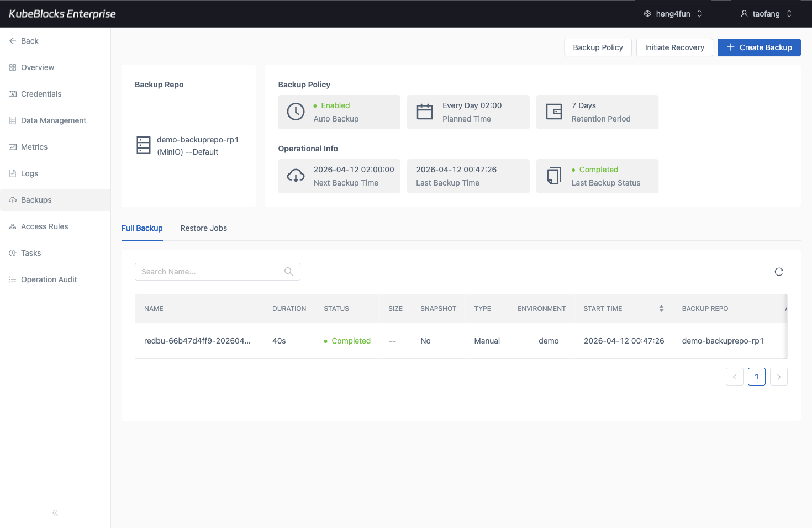Click the organization cube icon
Viewport: 812px width, 528px height.
tap(648, 14)
